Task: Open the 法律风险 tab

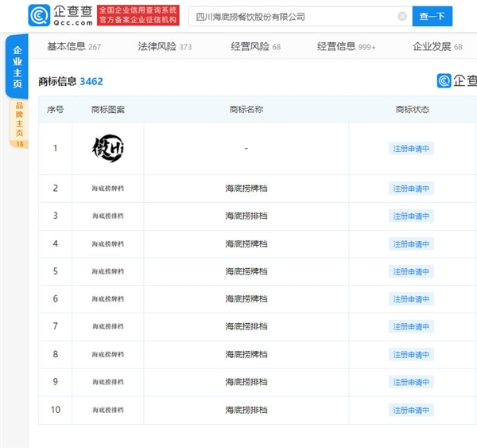Action: click(165, 47)
